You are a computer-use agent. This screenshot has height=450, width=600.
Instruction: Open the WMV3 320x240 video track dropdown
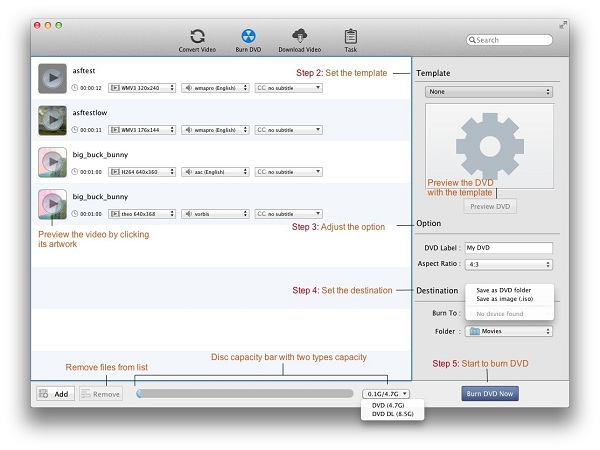(142, 88)
